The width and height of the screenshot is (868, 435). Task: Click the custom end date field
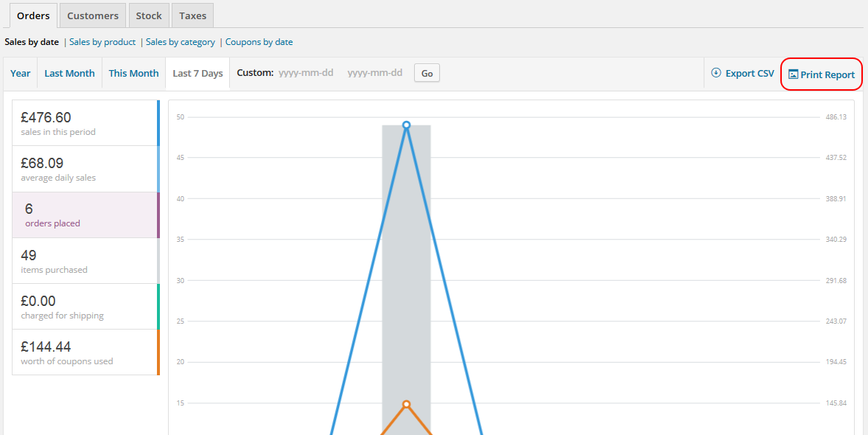[x=375, y=72]
